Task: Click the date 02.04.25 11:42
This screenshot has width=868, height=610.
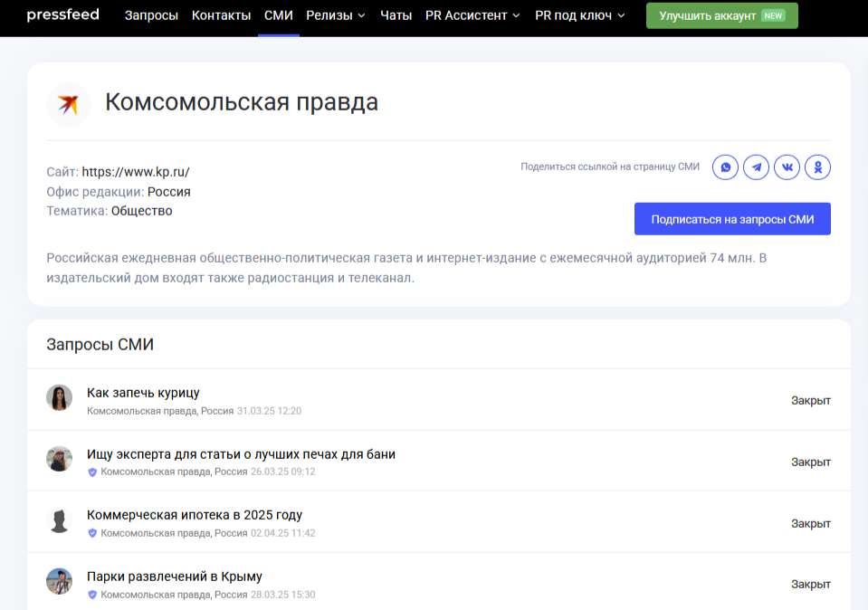Action: (x=283, y=533)
